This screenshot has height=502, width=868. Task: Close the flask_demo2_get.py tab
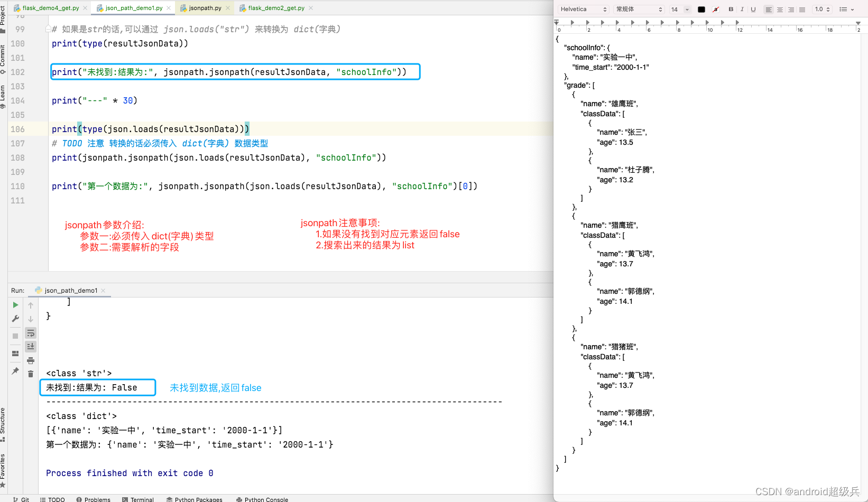click(311, 8)
